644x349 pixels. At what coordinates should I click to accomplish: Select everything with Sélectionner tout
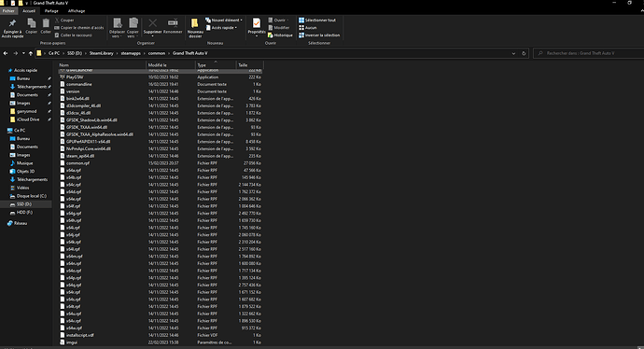(317, 21)
